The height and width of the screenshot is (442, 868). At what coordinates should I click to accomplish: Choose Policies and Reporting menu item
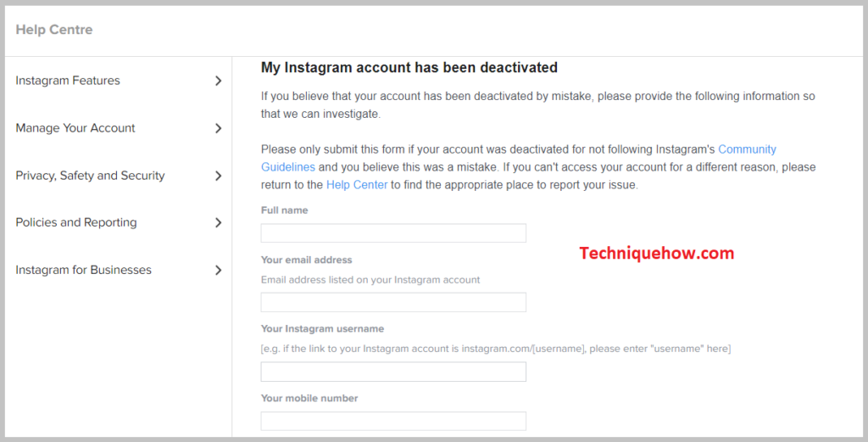[75, 222]
